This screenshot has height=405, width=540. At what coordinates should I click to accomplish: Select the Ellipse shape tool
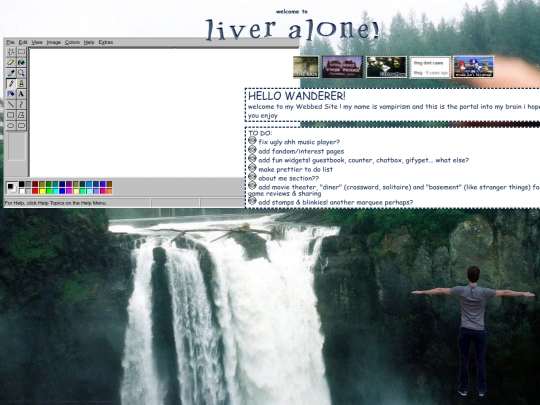click(11, 125)
